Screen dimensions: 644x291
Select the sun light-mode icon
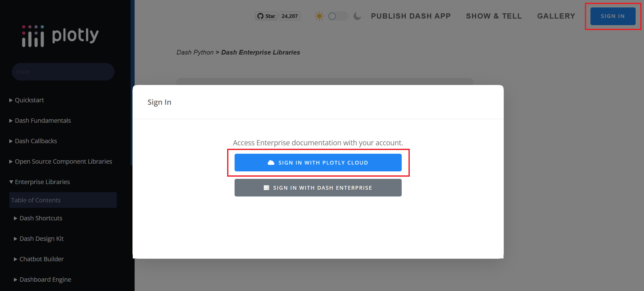[x=319, y=16]
